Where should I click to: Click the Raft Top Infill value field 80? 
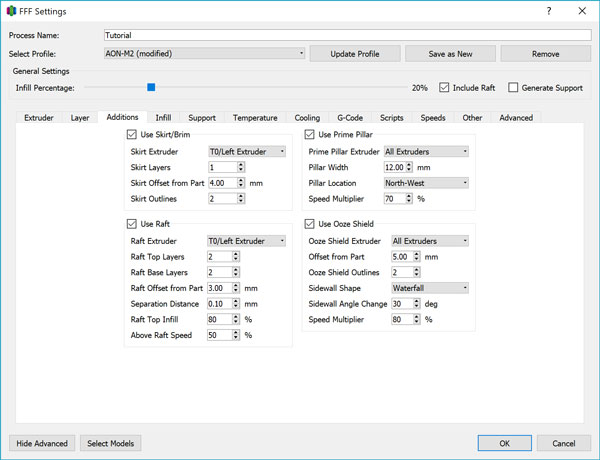(220, 320)
